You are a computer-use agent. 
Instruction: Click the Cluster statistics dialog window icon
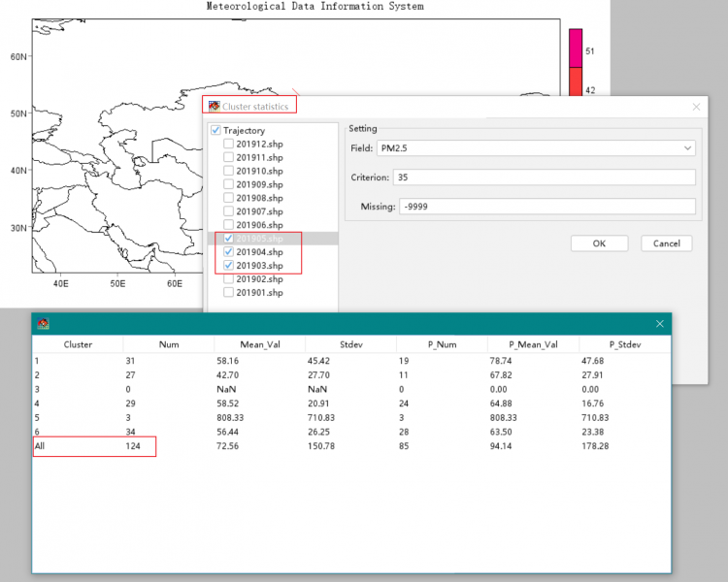click(x=215, y=106)
